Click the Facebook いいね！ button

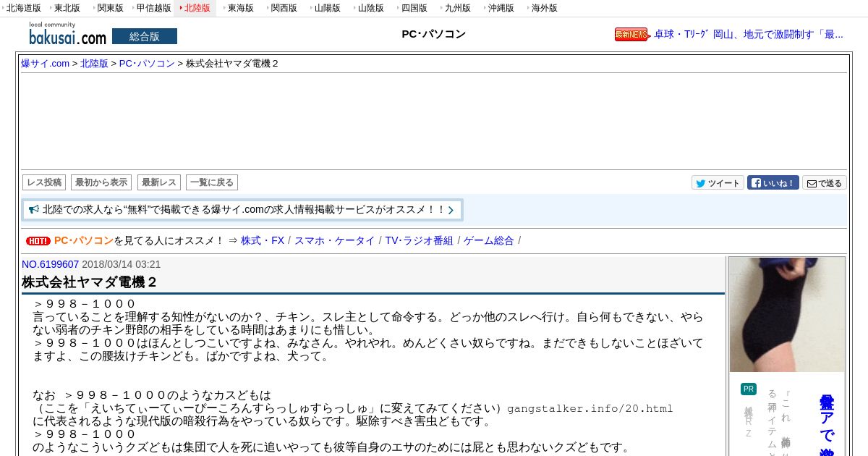773,183
